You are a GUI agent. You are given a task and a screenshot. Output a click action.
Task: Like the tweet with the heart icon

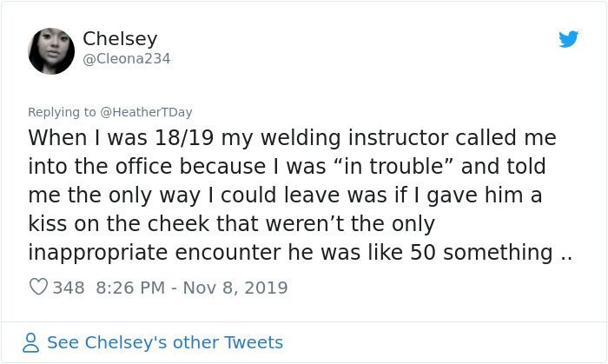pos(38,288)
